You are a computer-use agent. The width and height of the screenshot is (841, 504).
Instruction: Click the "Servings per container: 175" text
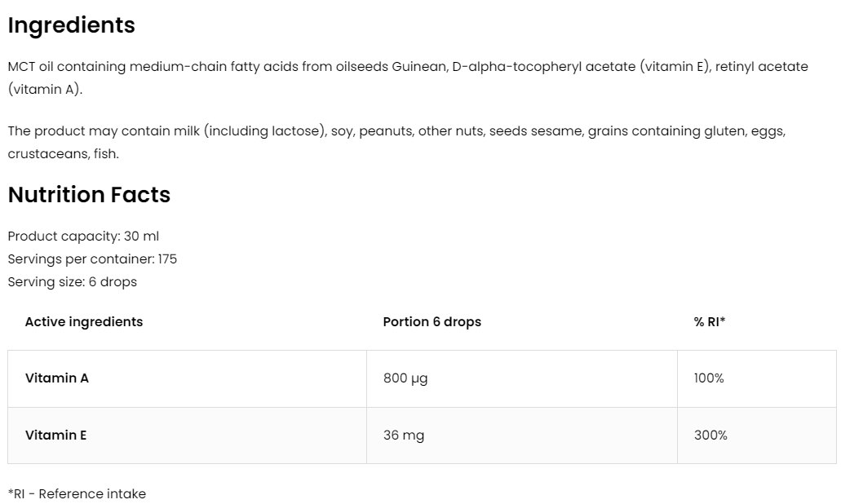pyautogui.click(x=92, y=259)
